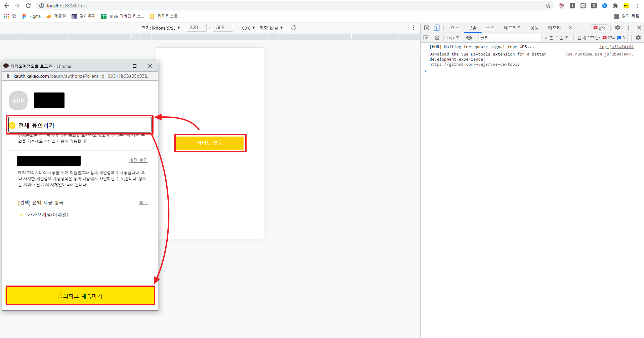Click the device height field 568
The width and height of the screenshot is (644, 338).
[x=223, y=28]
